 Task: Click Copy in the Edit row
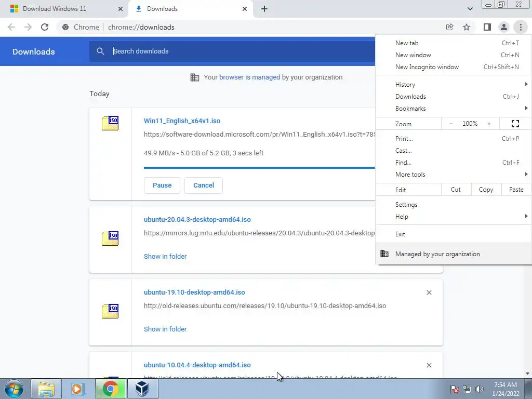486,190
